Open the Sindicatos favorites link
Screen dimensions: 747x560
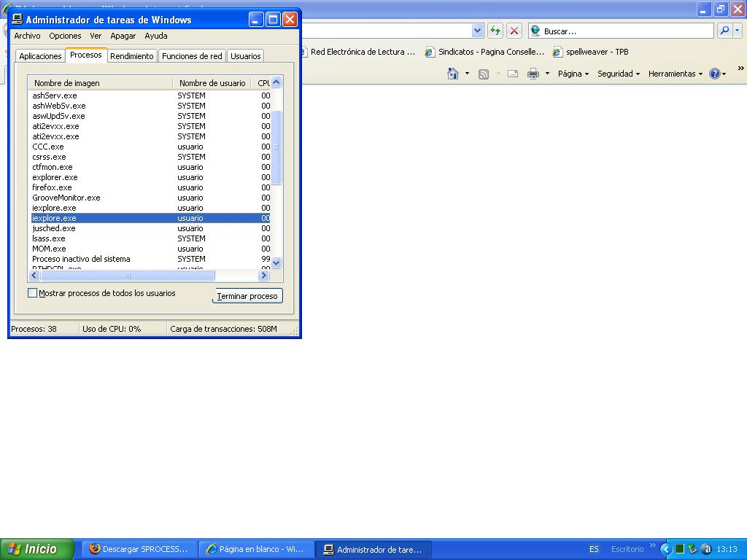(x=485, y=52)
